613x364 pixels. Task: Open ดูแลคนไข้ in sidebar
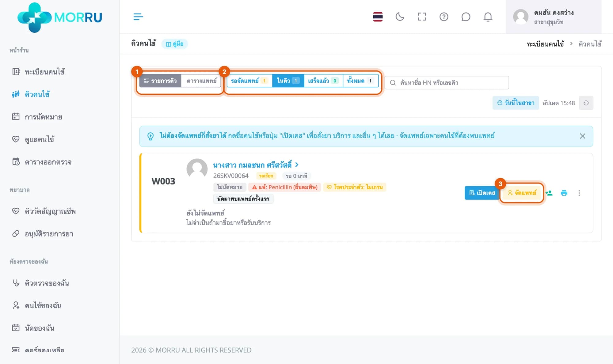pos(39,139)
